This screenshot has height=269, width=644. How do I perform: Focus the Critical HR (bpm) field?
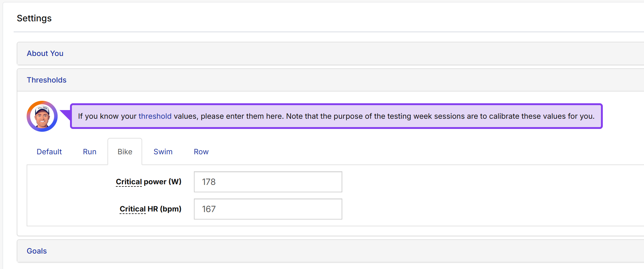coord(268,209)
